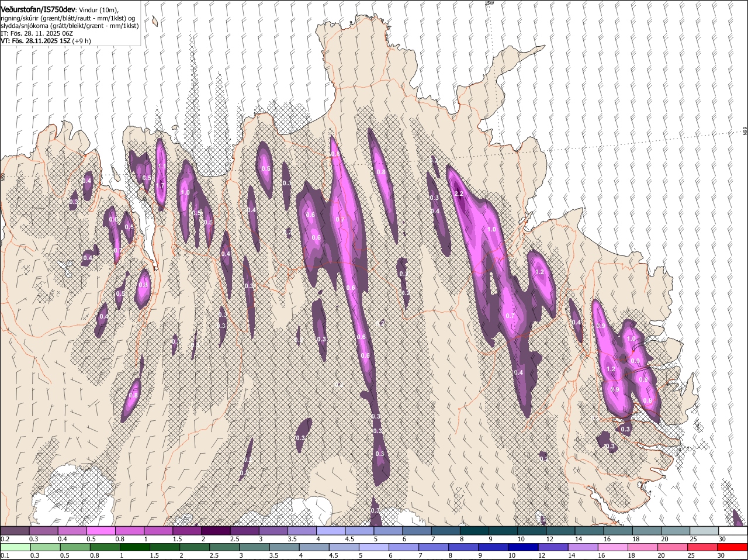Image resolution: width=748 pixels, height=560 pixels.
Task: Click the 1.7 precipitation value on the map
Action: [x=161, y=185]
